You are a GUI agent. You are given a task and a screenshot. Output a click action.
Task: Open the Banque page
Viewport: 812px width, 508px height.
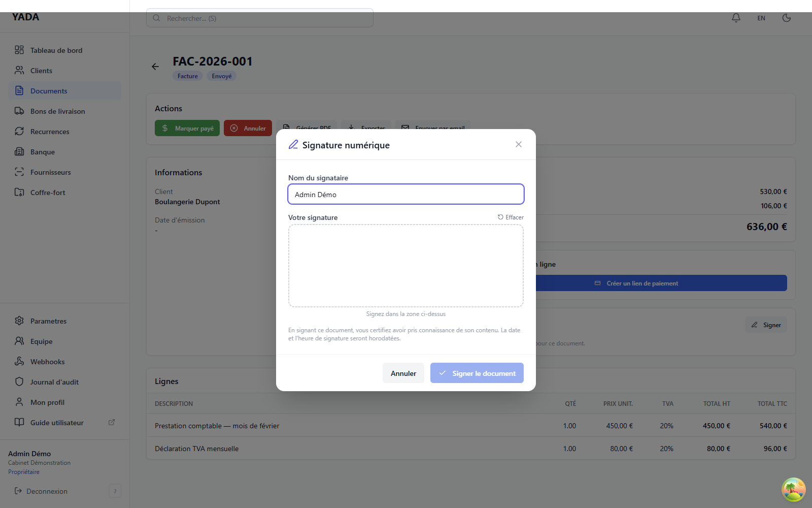coord(43,152)
